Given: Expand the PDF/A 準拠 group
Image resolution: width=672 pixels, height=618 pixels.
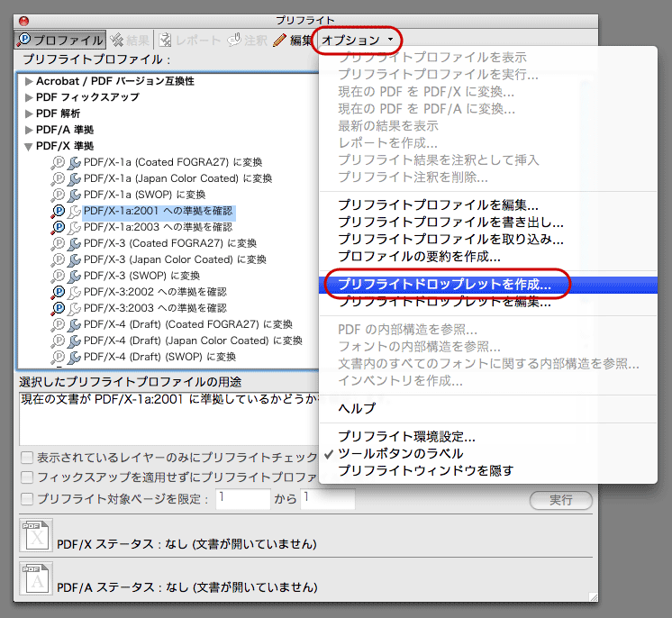Looking at the screenshot, I should click(x=29, y=130).
